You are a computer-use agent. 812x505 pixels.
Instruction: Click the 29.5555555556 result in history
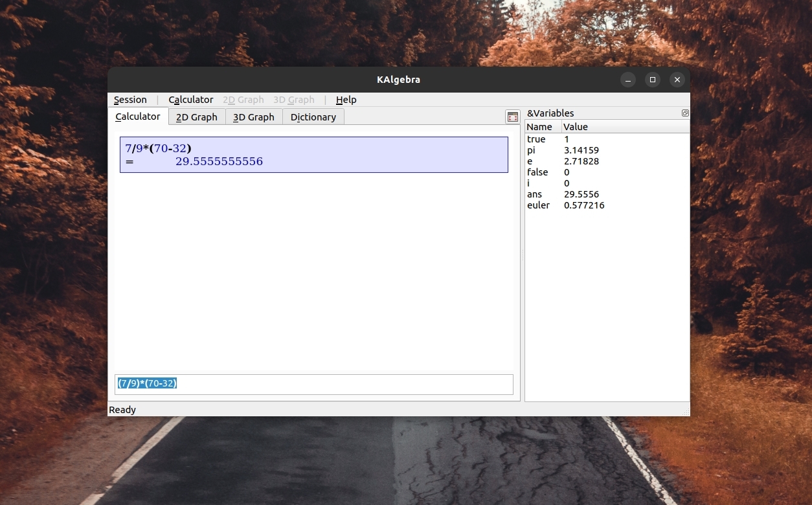(x=219, y=162)
